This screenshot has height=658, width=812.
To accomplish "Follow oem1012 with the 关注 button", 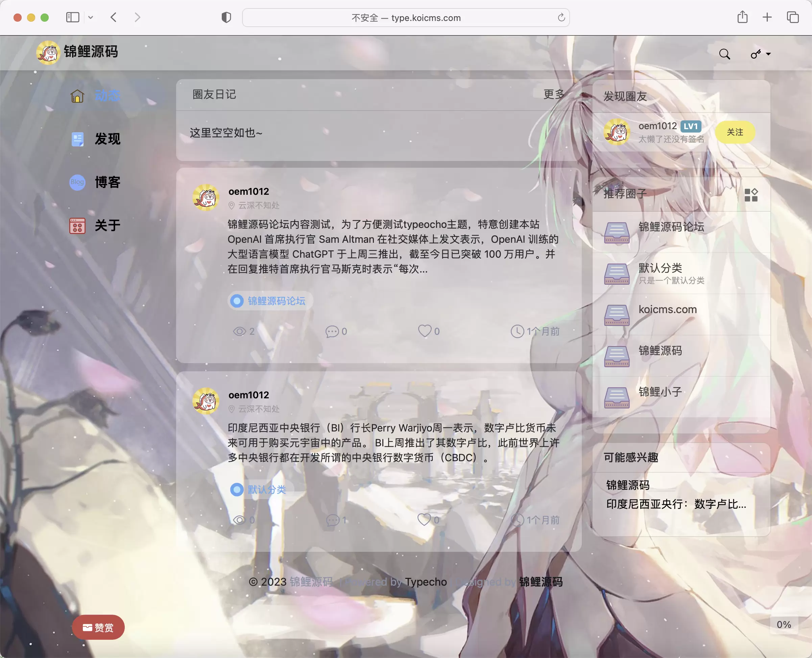I will [735, 132].
